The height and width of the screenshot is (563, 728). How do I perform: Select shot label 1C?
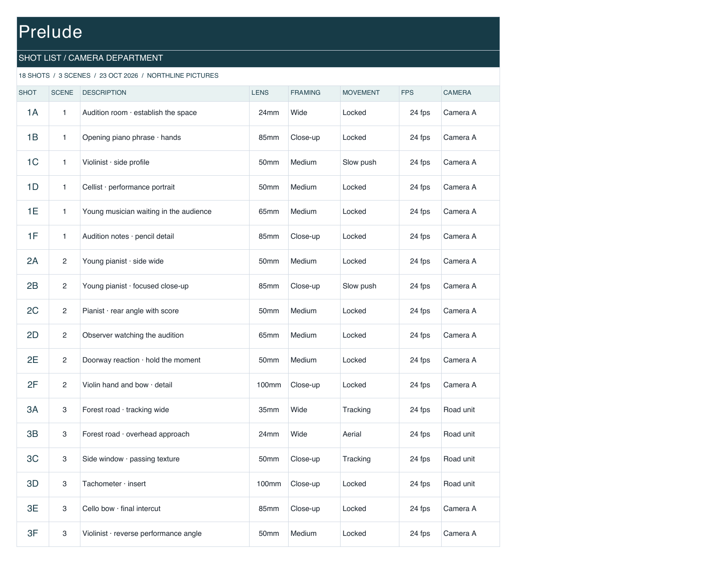pyautogui.click(x=33, y=162)
